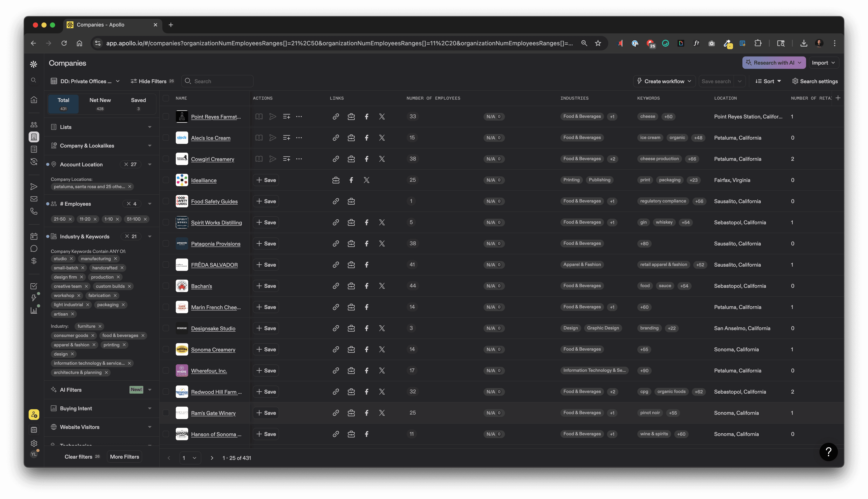Viewport: 868px width, 499px height.
Task: Click the More Filters button
Action: 125,457
